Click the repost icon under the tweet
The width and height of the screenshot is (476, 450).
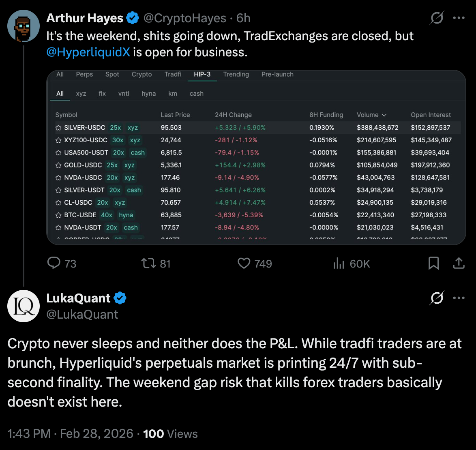coord(148,264)
